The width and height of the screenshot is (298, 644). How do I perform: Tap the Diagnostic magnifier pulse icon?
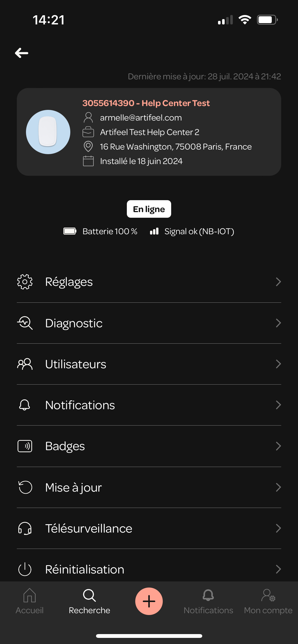(25, 323)
